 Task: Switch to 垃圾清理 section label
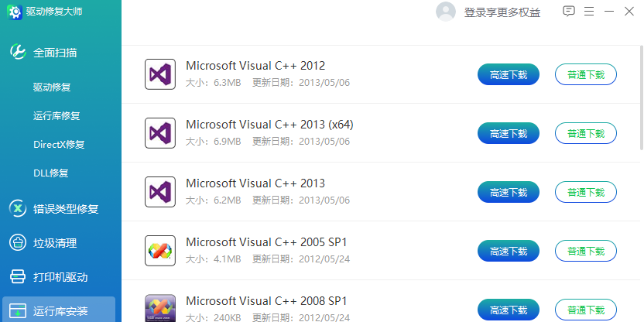tap(55, 243)
